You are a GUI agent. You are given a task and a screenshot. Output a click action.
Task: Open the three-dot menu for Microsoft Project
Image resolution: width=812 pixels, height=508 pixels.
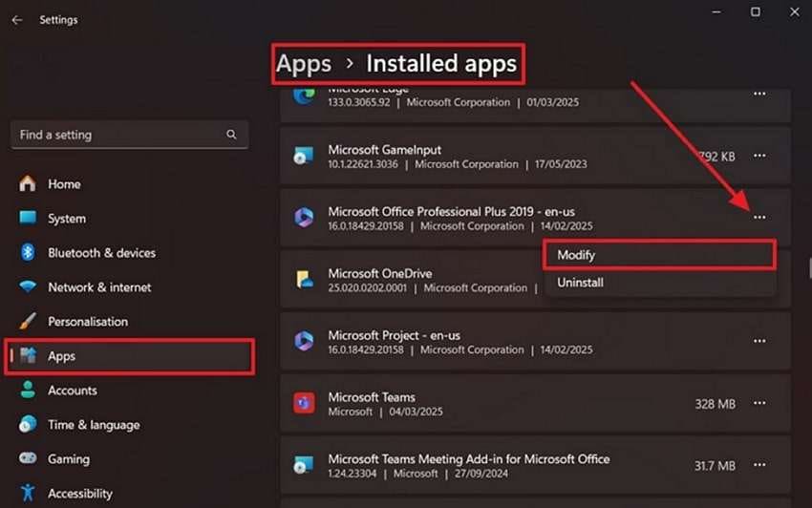pos(759,341)
